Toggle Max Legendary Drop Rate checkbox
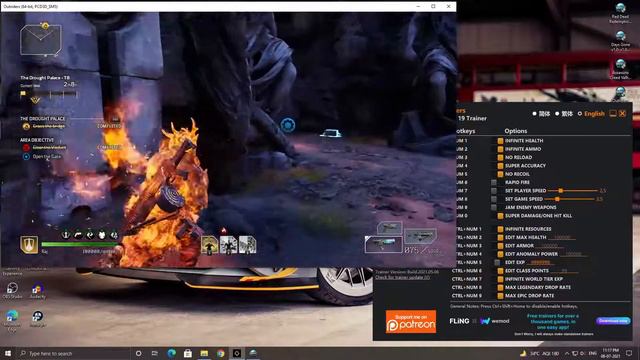The image size is (640, 360). coord(500,287)
